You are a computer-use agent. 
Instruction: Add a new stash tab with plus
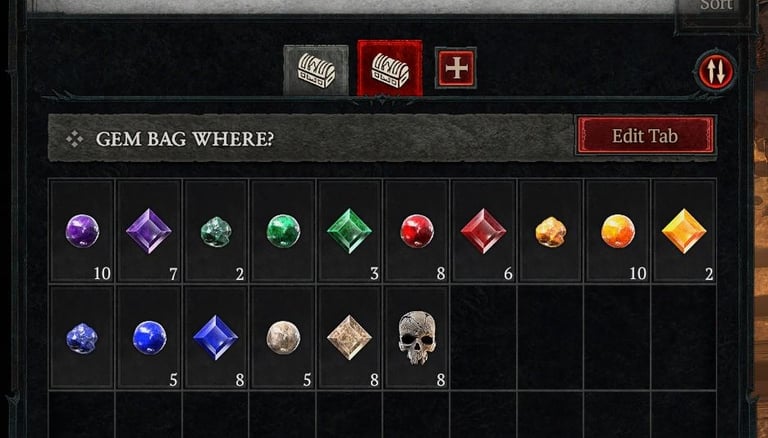[x=456, y=68]
